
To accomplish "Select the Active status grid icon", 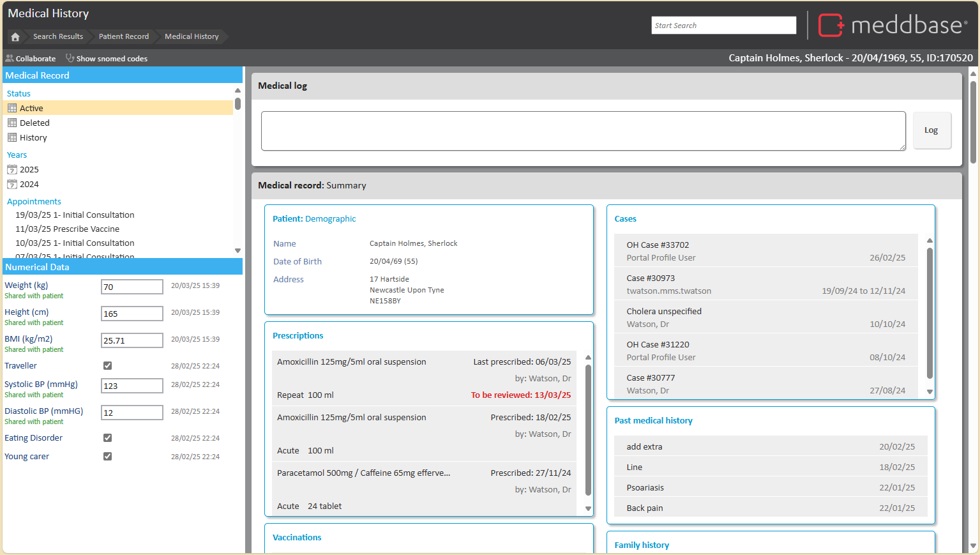I will click(12, 108).
